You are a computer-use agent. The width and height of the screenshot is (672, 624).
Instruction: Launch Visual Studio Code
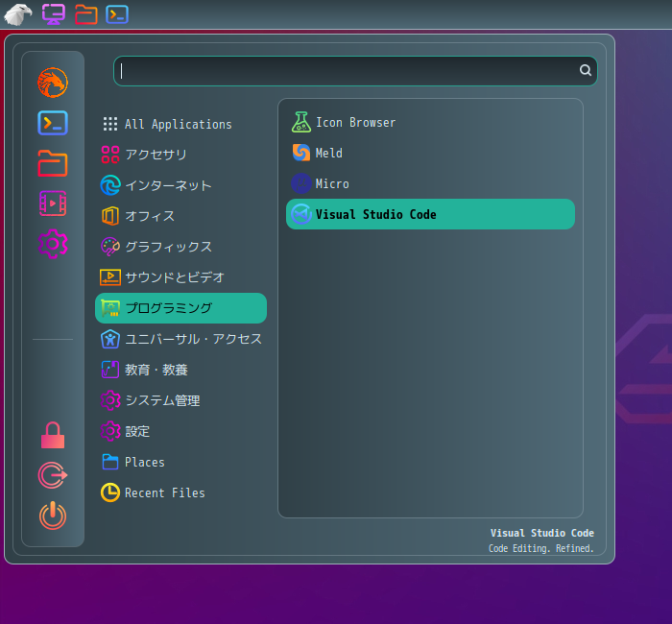[430, 214]
